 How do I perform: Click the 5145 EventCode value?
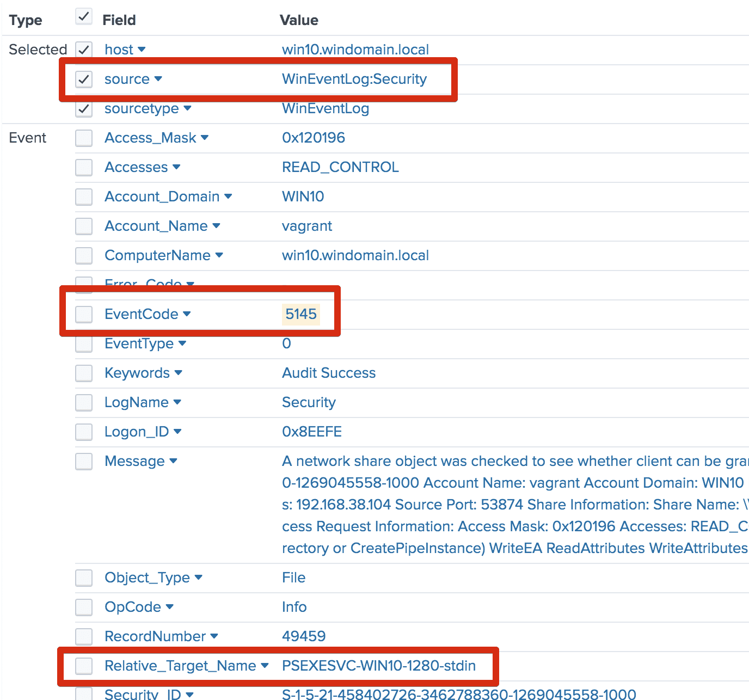point(300,314)
